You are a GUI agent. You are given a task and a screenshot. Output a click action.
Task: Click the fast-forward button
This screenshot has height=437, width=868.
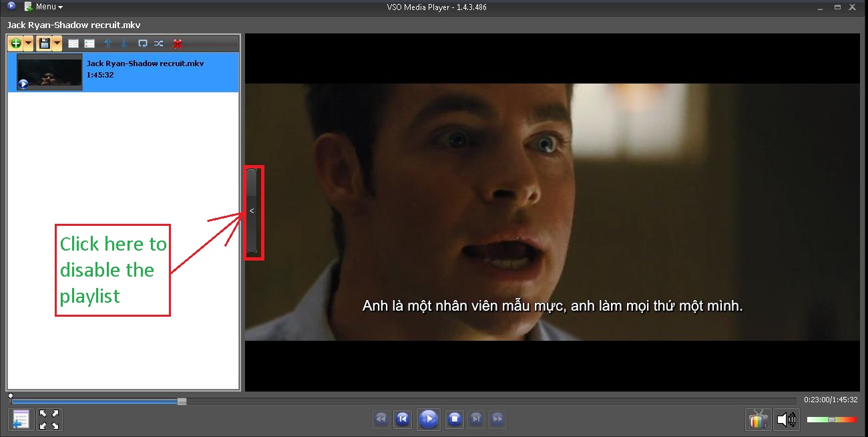[497, 419]
